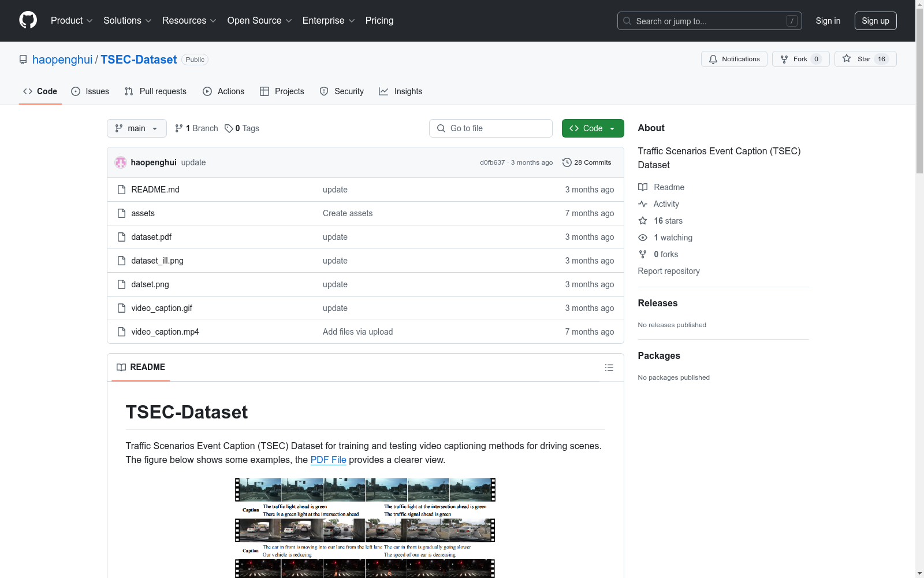924x578 pixels.
Task: Open the Activity link in About
Action: coord(658,204)
